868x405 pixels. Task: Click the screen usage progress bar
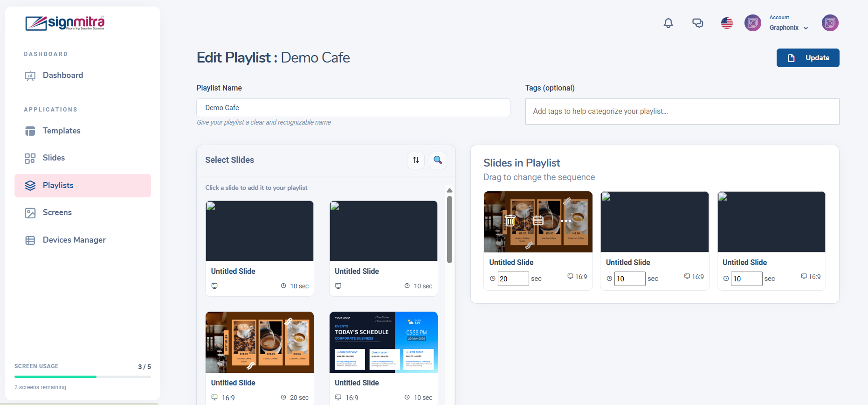pyautogui.click(x=83, y=377)
